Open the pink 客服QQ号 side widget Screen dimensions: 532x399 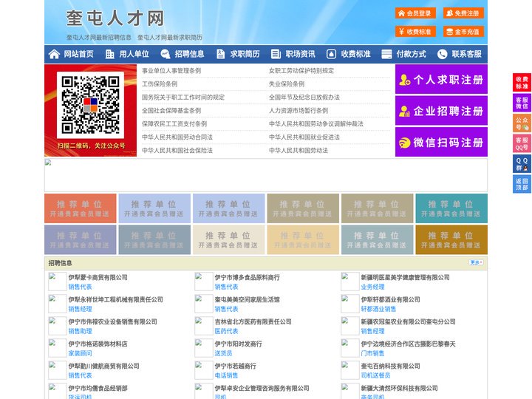point(522,143)
